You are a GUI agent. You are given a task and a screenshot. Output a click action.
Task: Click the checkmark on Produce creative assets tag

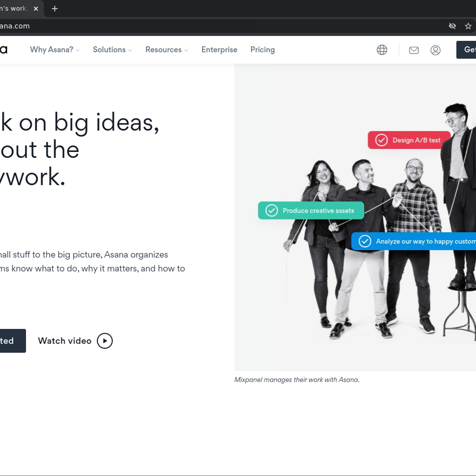point(272,211)
